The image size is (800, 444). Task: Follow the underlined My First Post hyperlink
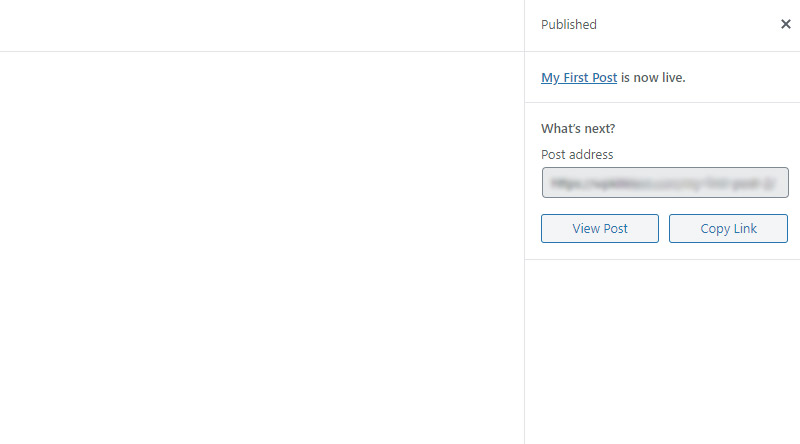point(579,78)
